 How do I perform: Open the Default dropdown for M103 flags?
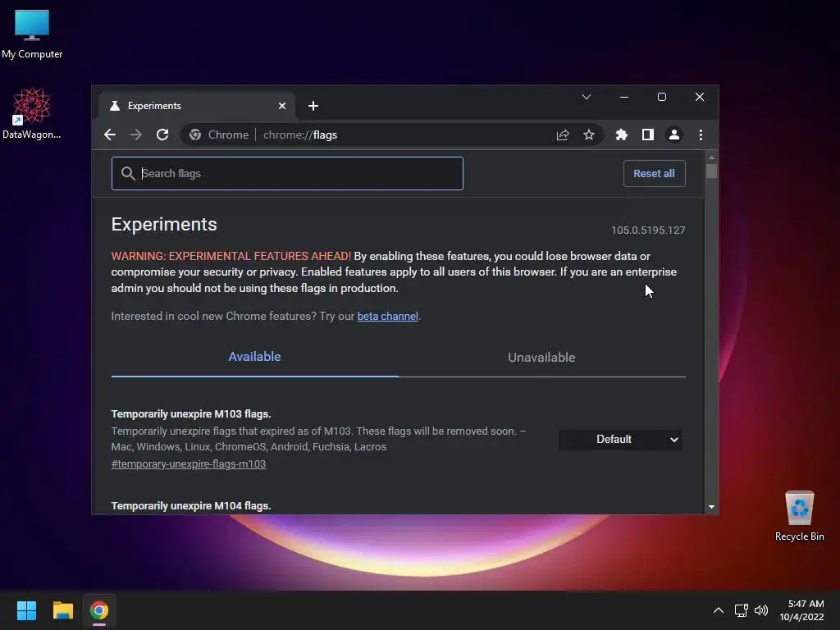point(620,440)
